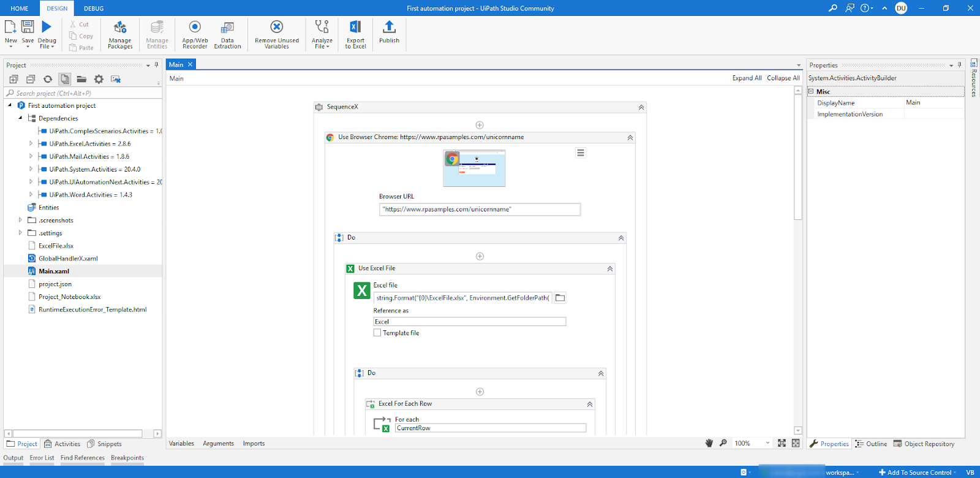Image resolution: width=980 pixels, height=478 pixels.
Task: Browse for Excel file folder icon
Action: pyautogui.click(x=560, y=298)
